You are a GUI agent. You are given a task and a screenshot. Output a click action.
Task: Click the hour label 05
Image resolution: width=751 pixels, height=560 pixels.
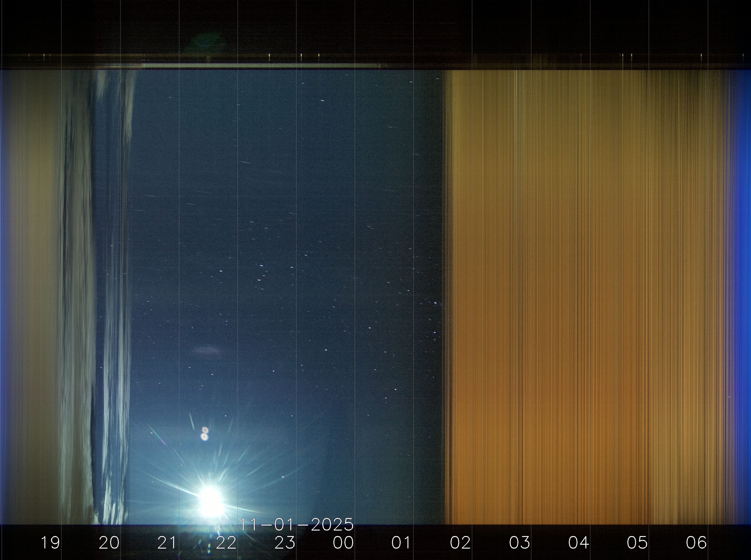pos(637,543)
